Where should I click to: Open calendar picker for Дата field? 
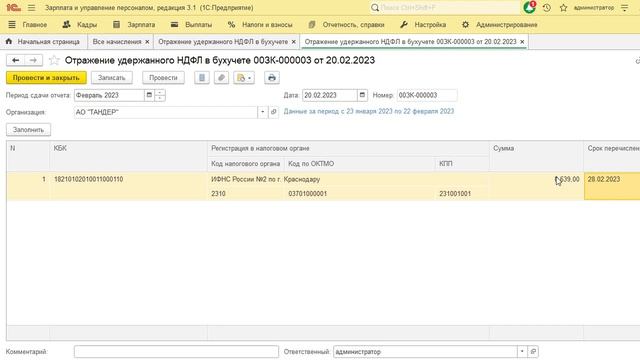click(362, 95)
